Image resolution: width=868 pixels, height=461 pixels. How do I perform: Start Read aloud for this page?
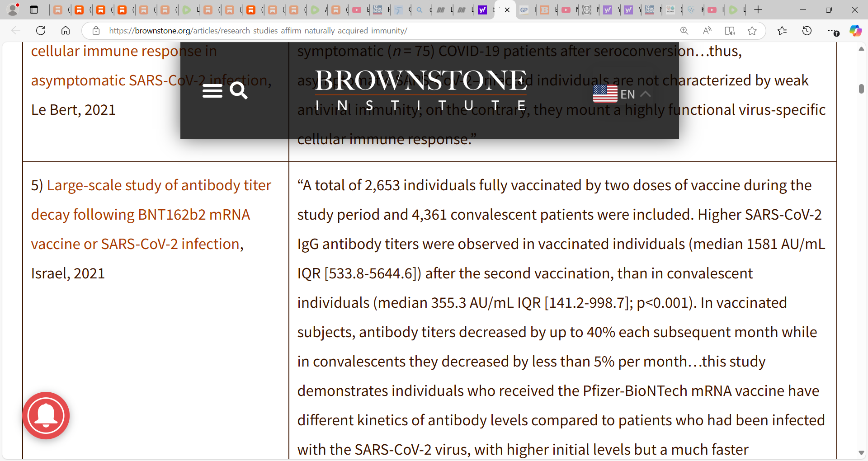[707, 31]
